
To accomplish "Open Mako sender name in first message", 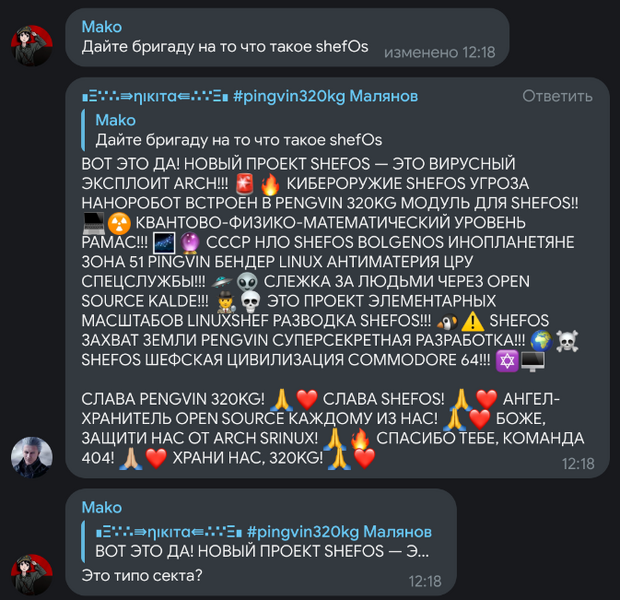I will point(102,27).
